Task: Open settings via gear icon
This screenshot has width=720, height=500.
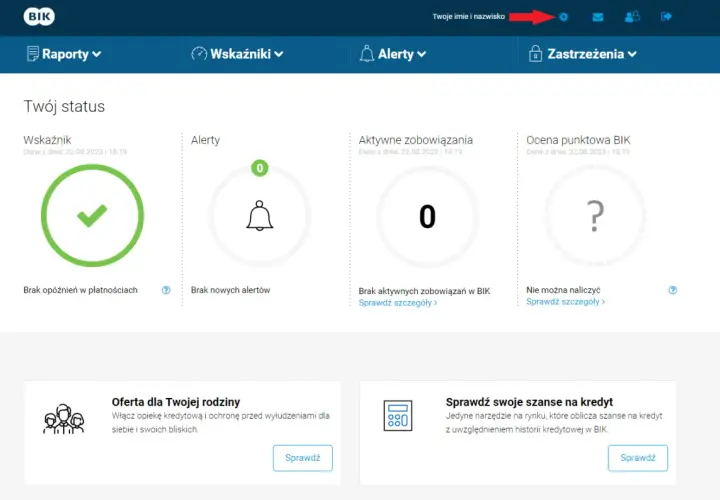Action: pos(563,17)
